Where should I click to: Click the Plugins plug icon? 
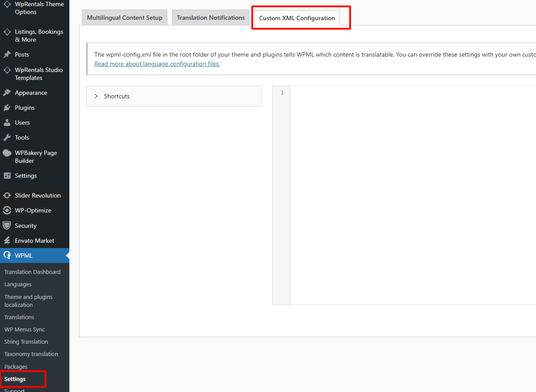[7, 108]
